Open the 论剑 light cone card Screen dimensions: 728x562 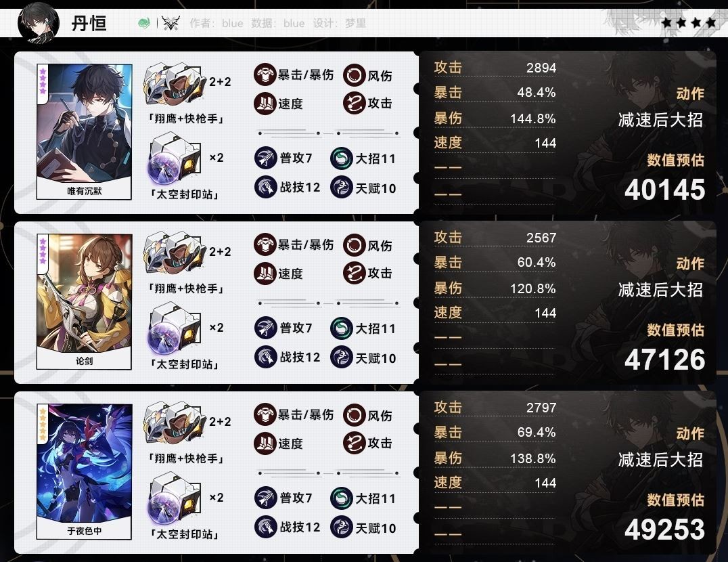click(84, 302)
